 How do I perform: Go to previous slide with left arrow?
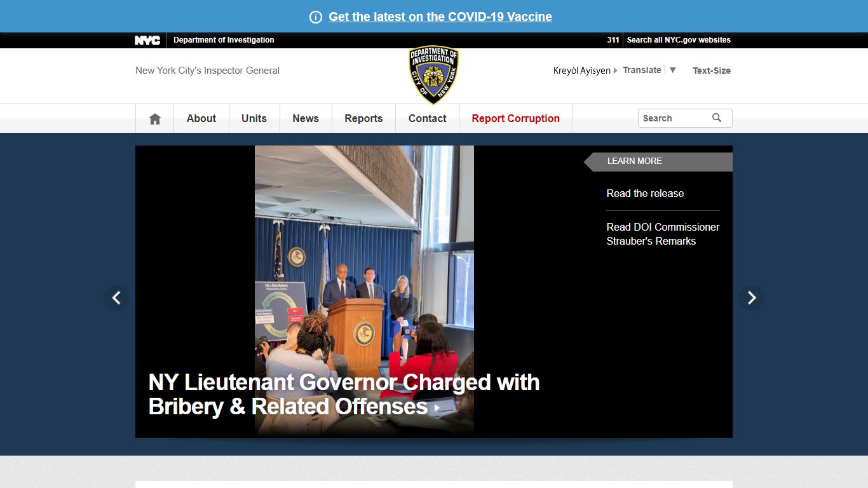116,297
